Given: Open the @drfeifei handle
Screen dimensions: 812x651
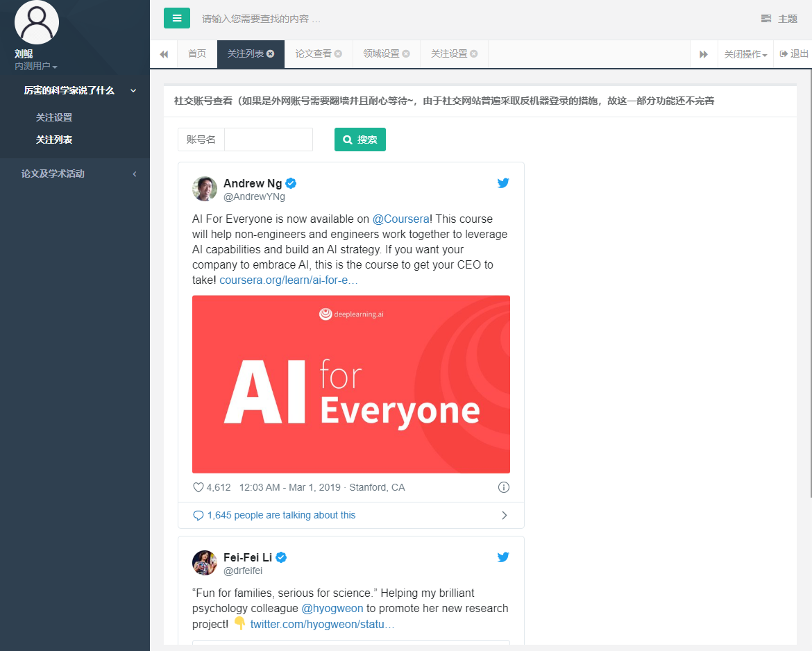Looking at the screenshot, I should click(x=243, y=570).
